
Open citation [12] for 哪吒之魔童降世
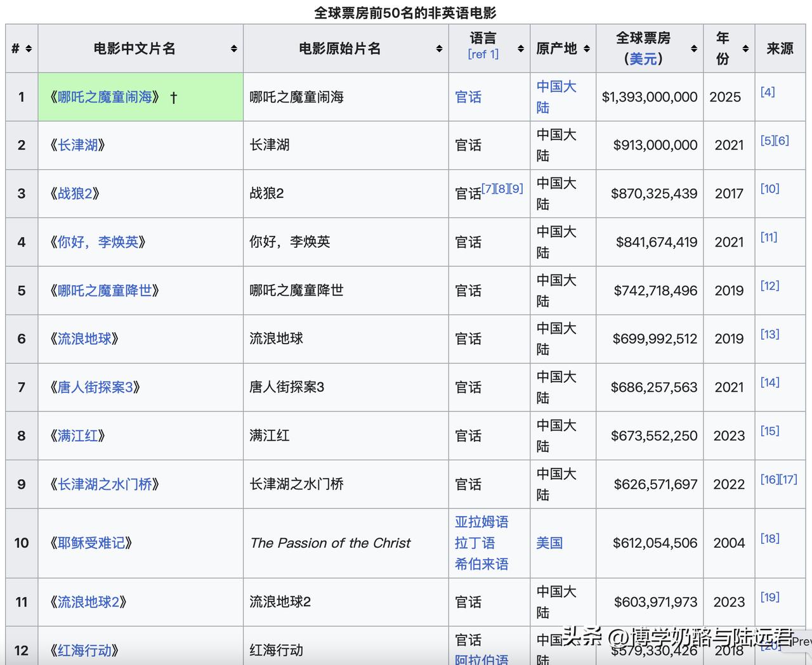click(770, 286)
